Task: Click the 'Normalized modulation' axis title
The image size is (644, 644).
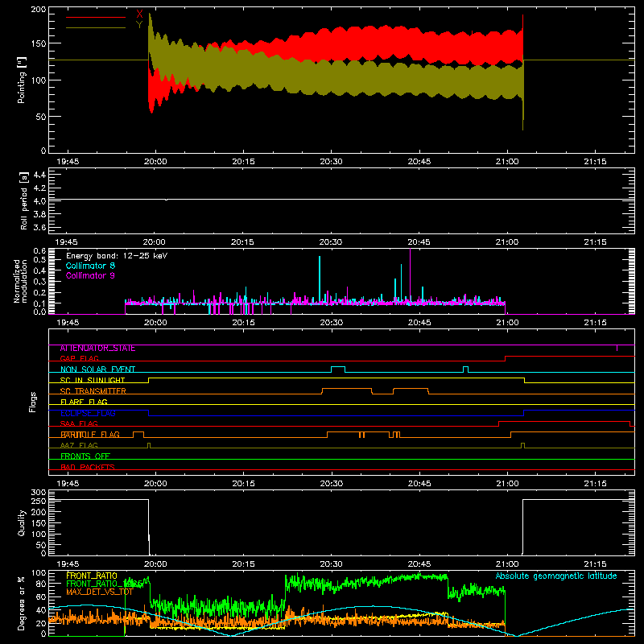Action: point(20,281)
